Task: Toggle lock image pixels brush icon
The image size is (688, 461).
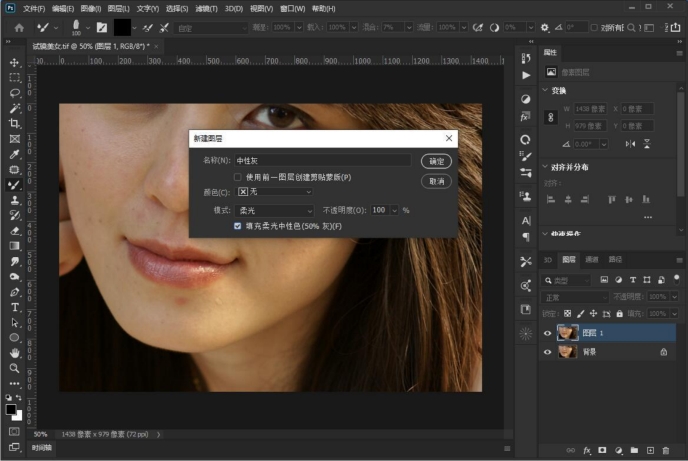Action: pos(580,314)
